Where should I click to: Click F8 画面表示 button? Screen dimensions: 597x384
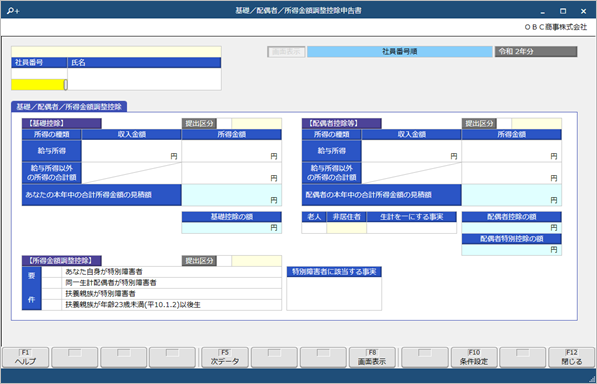click(372, 357)
